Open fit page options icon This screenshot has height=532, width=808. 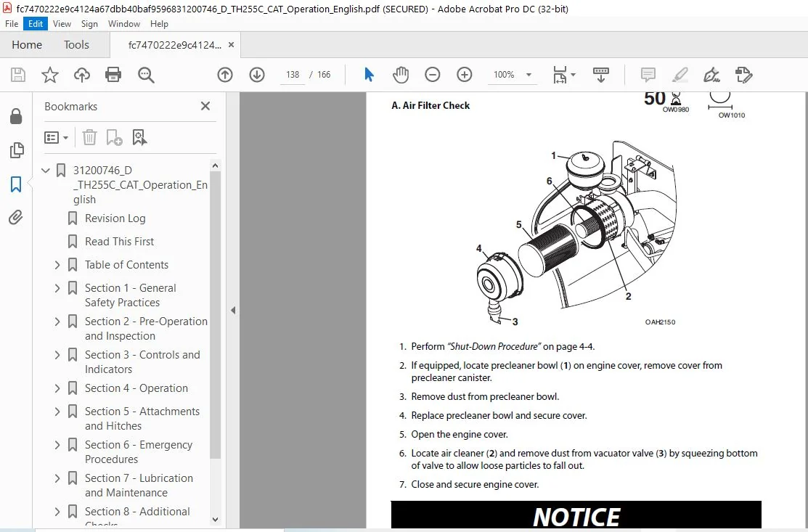point(564,75)
